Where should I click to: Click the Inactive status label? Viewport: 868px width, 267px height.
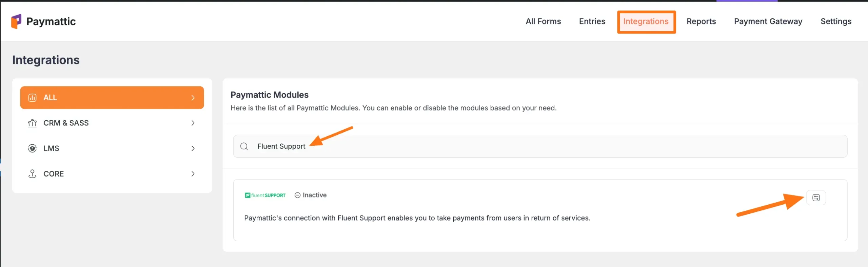coord(315,195)
